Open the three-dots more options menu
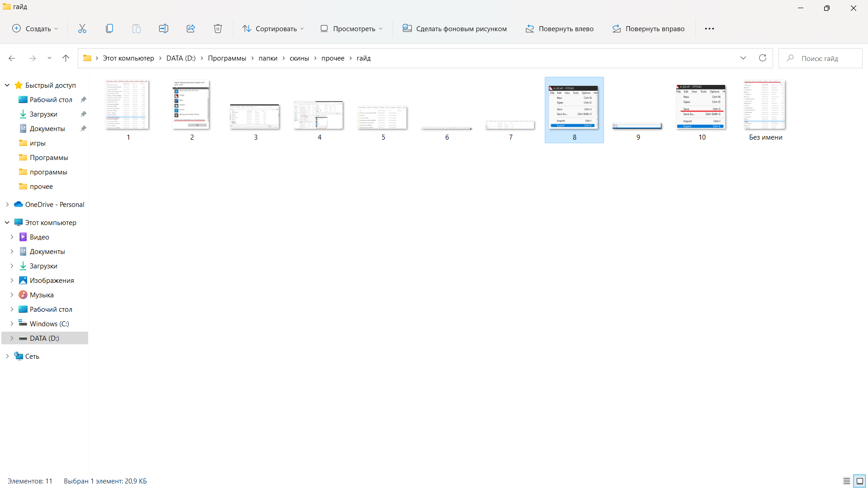 (x=709, y=28)
